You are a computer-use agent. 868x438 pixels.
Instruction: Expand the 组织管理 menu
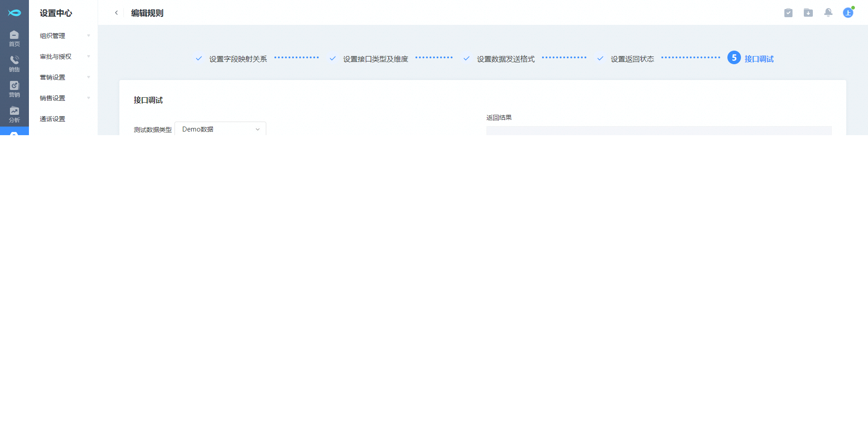tap(63, 36)
